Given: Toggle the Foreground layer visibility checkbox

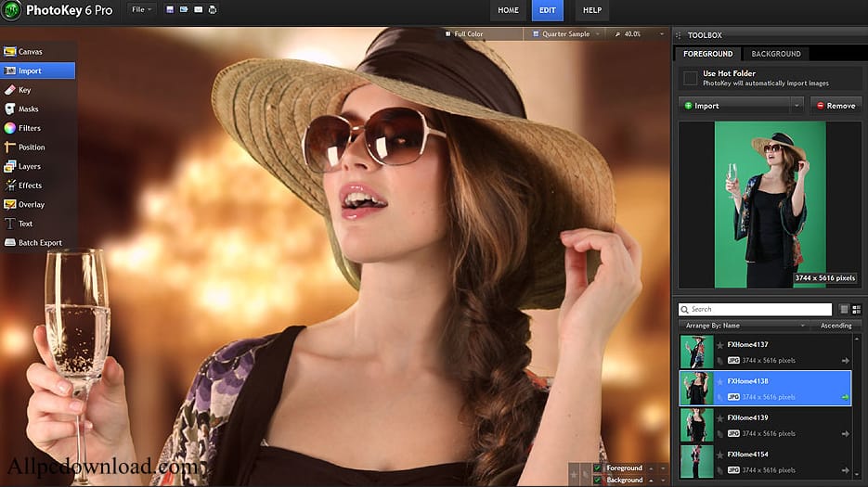Looking at the screenshot, I should [597, 468].
